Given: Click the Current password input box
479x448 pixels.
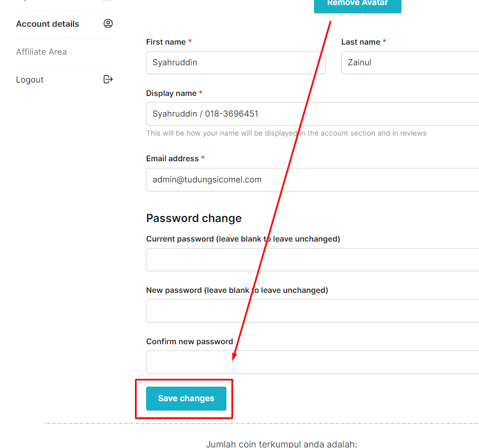Looking at the screenshot, I should click(312, 260).
